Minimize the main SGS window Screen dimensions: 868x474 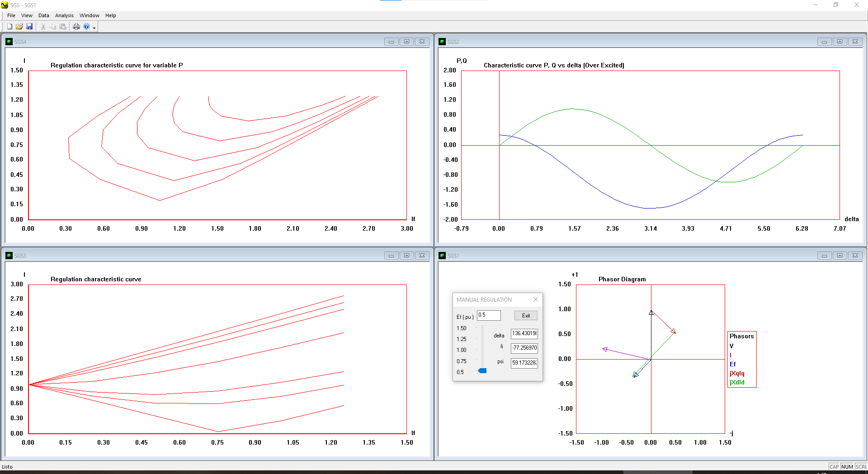pyautogui.click(x=816, y=5)
